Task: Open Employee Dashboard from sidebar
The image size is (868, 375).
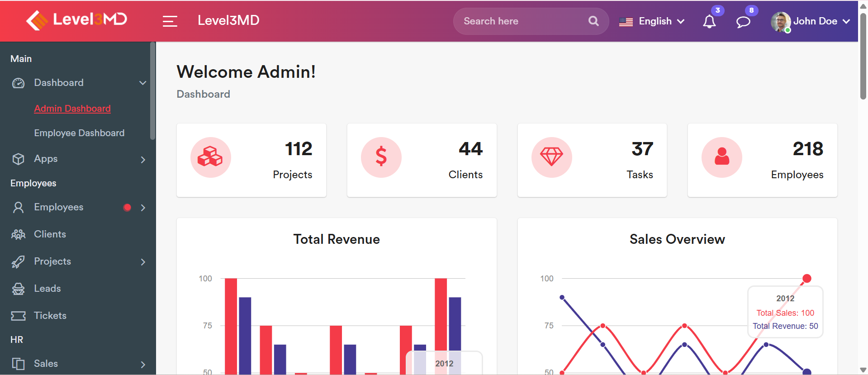Action: (79, 133)
